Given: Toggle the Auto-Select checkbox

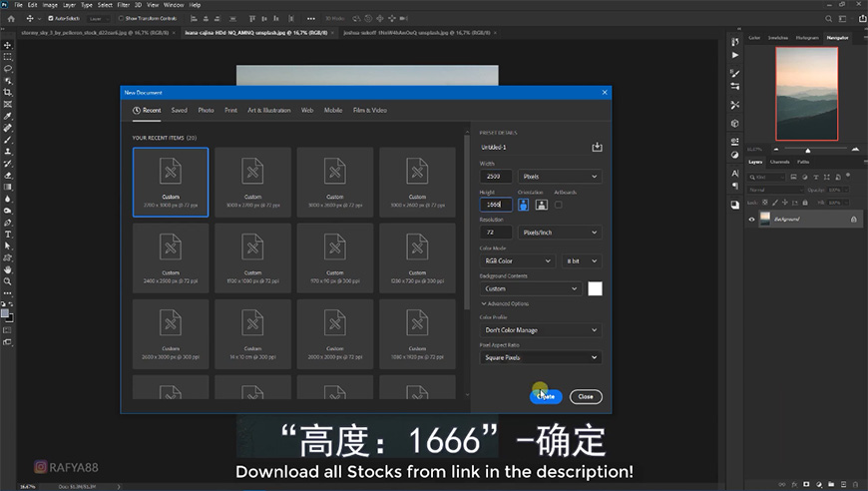Looking at the screenshot, I should pyautogui.click(x=51, y=18).
